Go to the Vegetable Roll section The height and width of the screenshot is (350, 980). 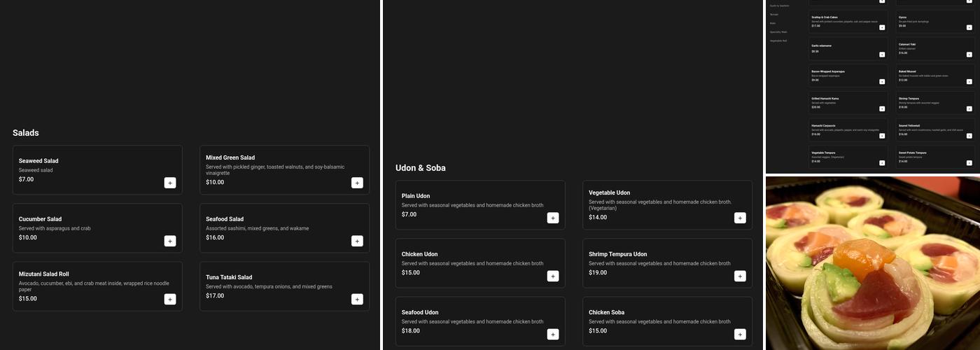point(778,41)
